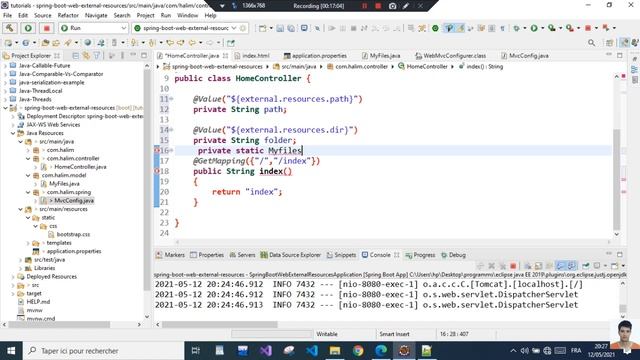The width and height of the screenshot is (640, 360).
Task: Click the green Run As toolbar button
Action: pyautogui.click(x=534, y=28)
